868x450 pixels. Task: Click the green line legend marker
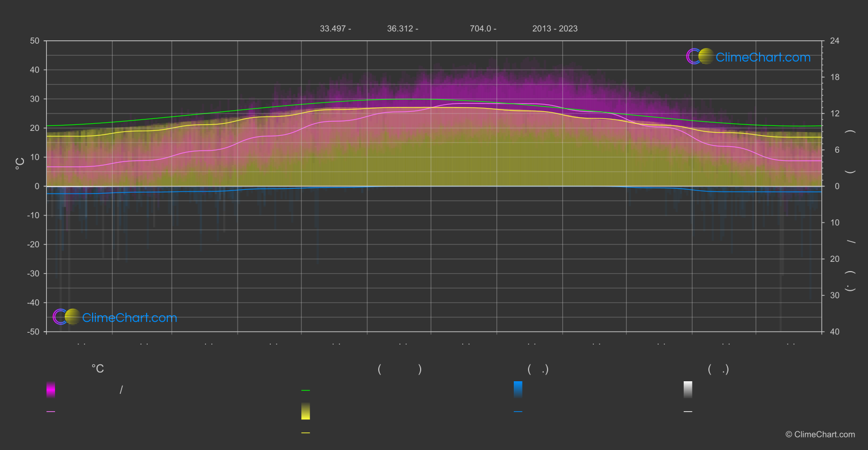tap(306, 391)
